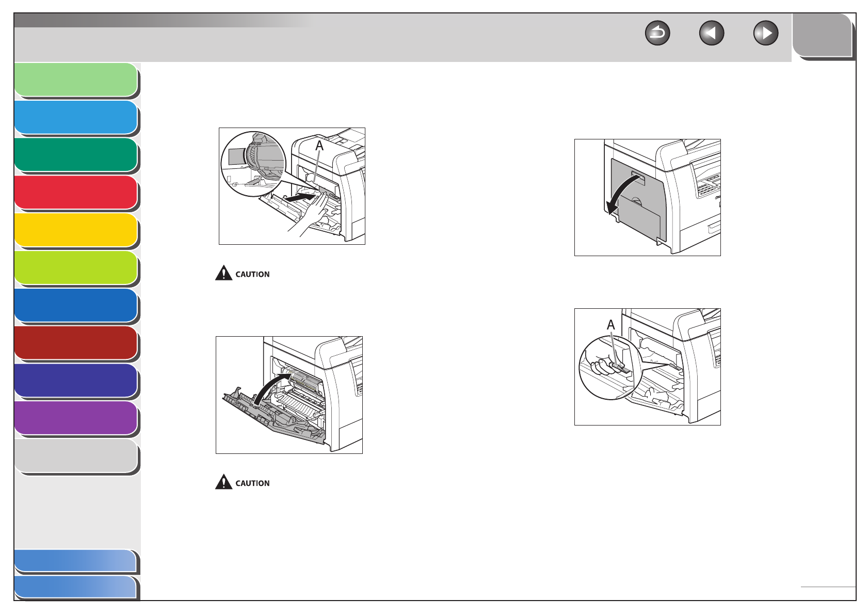Select the red sidebar tab
868x614 pixels.
pos(76,193)
